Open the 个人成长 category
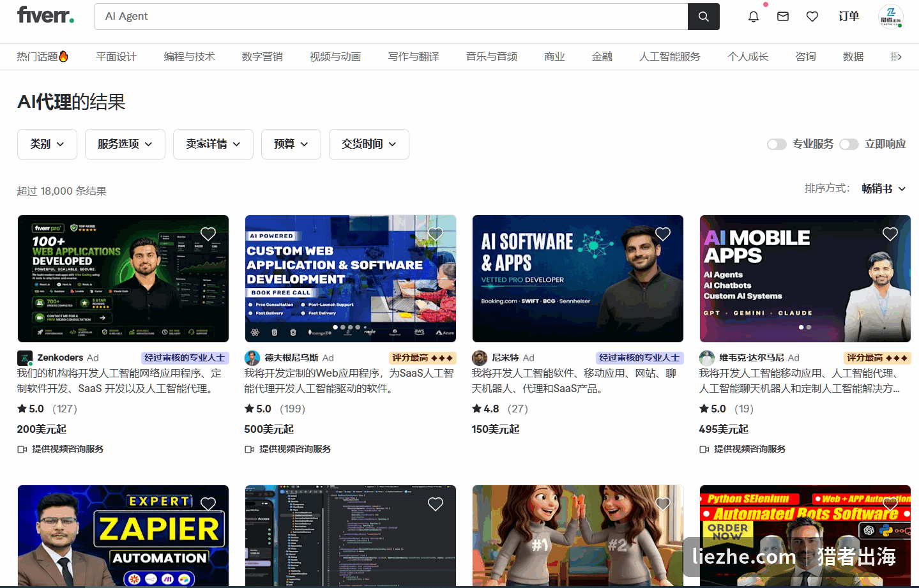 point(748,57)
